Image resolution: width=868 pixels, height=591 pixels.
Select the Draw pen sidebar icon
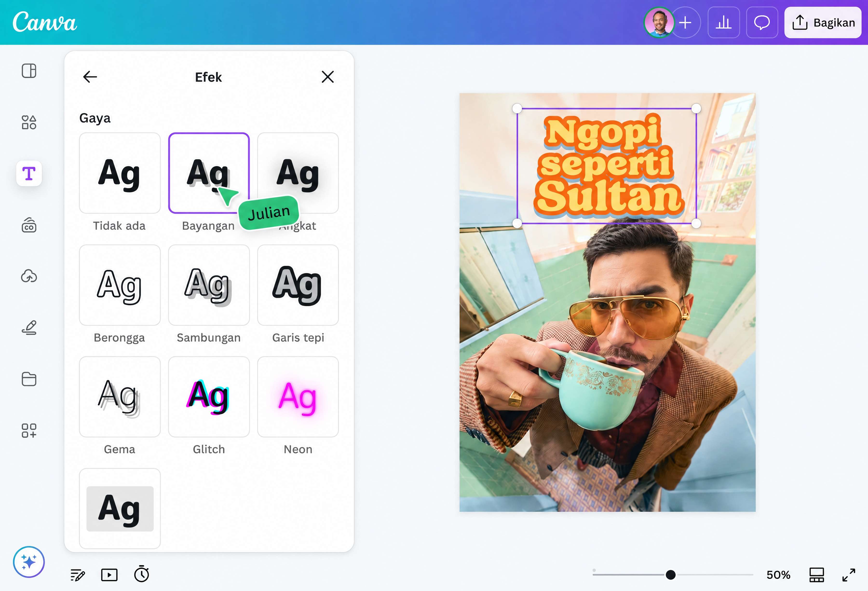[x=29, y=328]
